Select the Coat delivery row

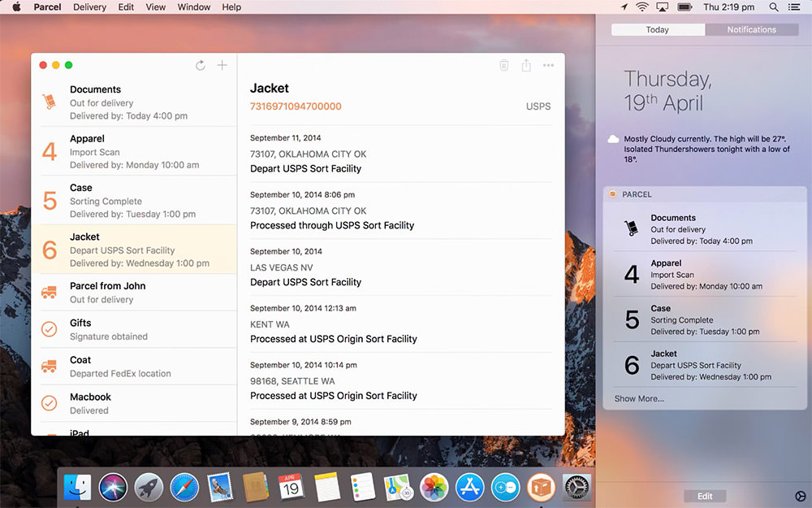point(134,367)
